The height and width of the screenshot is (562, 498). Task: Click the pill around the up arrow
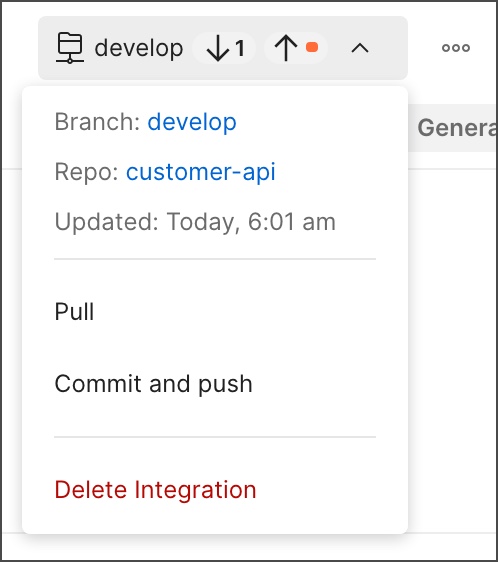point(296,48)
